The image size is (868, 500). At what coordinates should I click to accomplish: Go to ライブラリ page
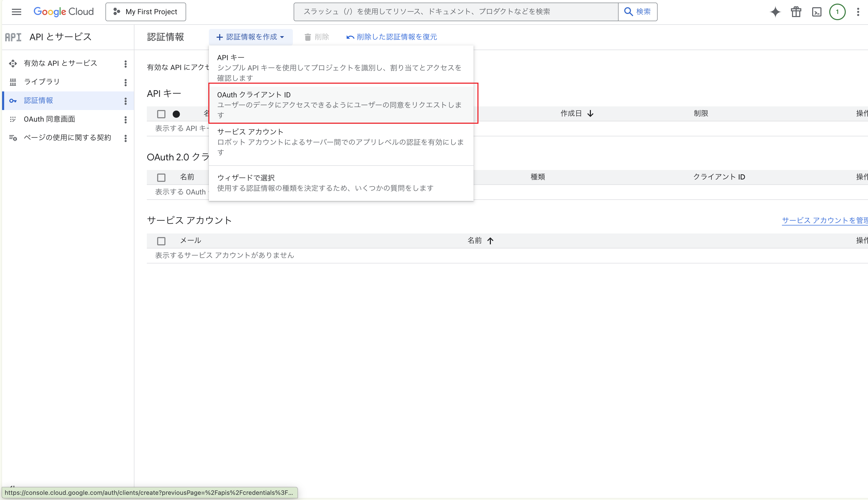42,82
